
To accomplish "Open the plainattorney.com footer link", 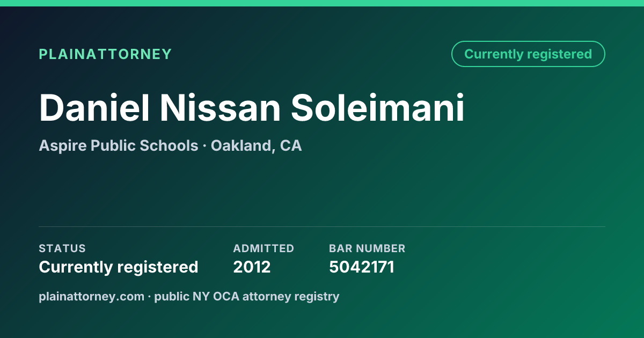I will coord(91,296).
